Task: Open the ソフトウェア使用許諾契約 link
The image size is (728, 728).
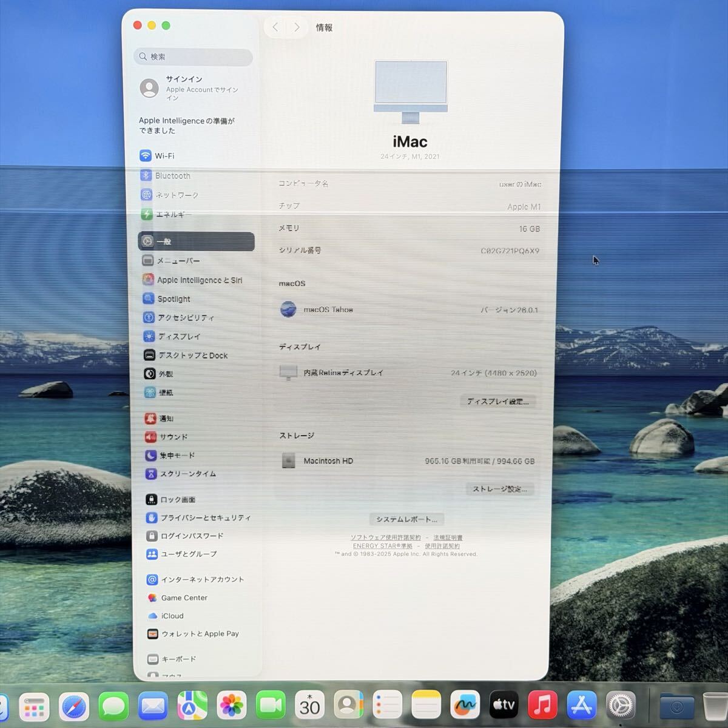Action: click(x=385, y=538)
